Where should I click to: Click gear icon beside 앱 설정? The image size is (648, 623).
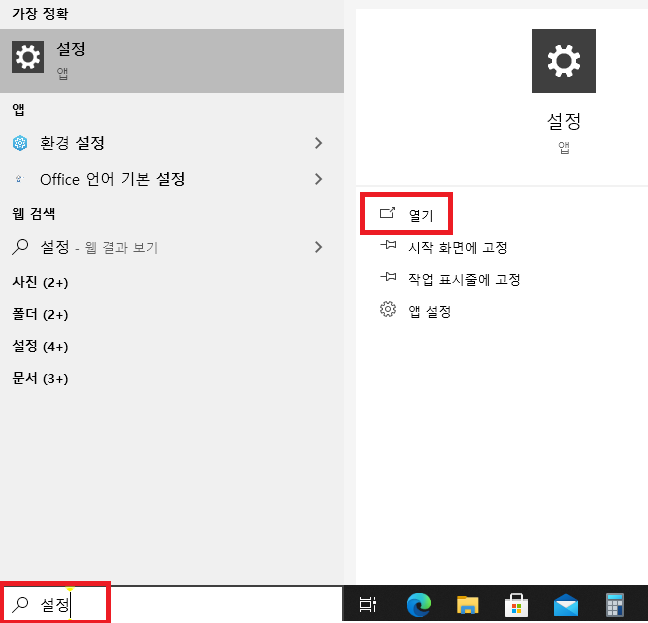(388, 309)
